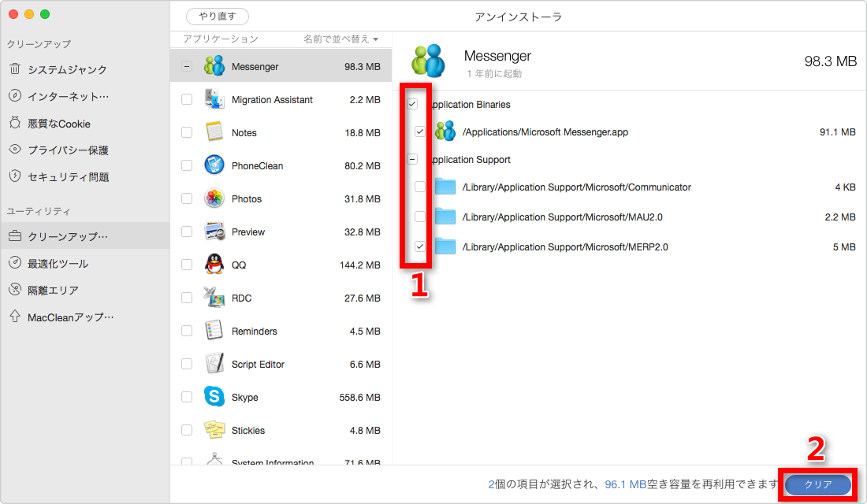
Task: Click /Library/Application Support/Microsoft/Communicator path
Action: coord(577,187)
